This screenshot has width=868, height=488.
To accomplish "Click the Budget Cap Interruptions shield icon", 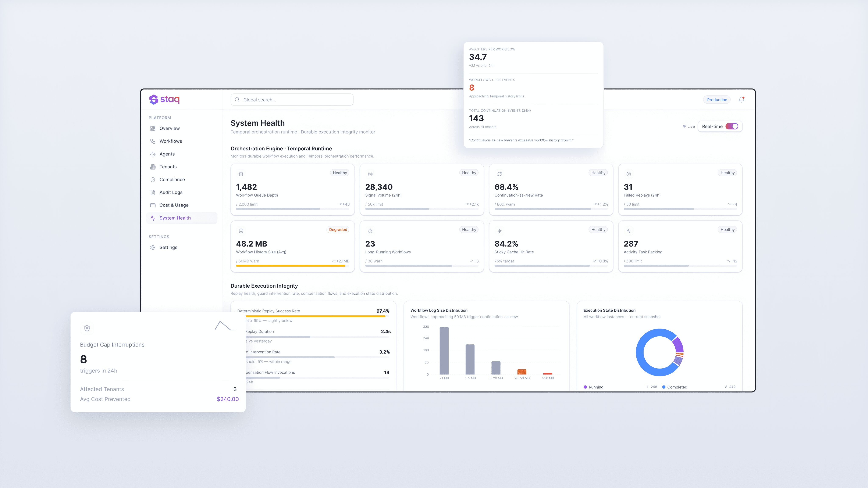I will tap(87, 328).
